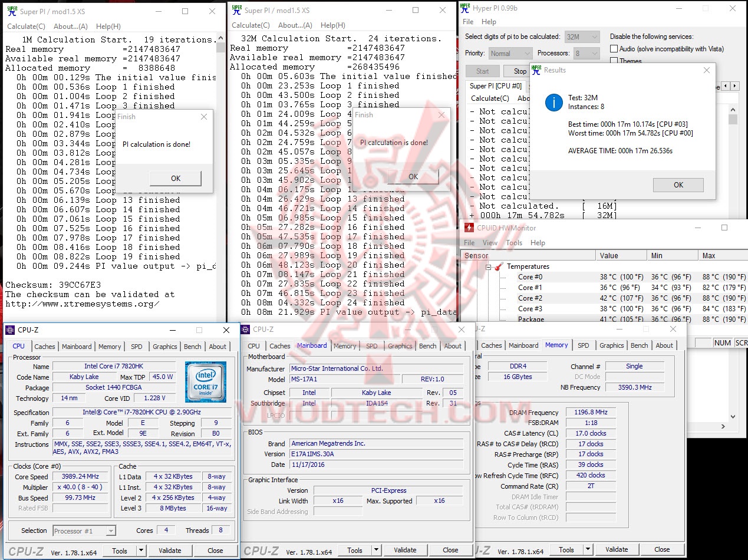Click the Hyper PI tab scroll right arrow

tap(734, 86)
